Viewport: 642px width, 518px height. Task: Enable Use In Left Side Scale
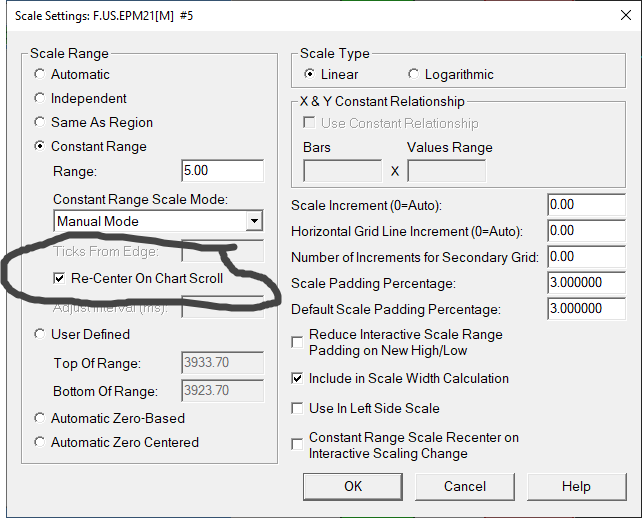pos(297,408)
